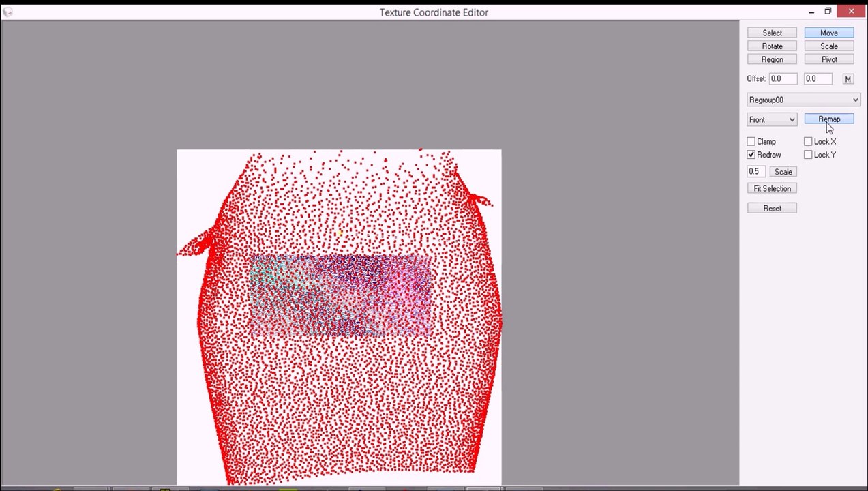The image size is (868, 491).
Task: Open the Regroup00 group dropdown
Action: [803, 100]
